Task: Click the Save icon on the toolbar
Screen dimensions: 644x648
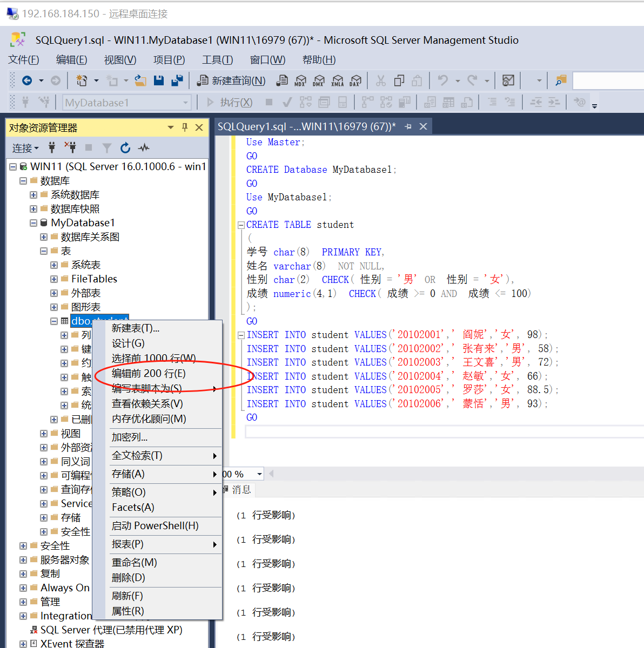Action: pos(158,80)
